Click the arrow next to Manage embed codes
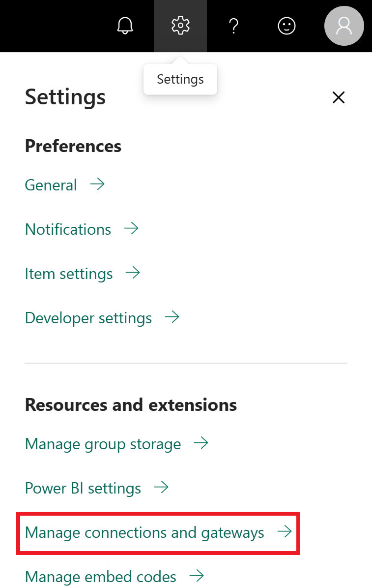The image size is (372, 588). (197, 575)
